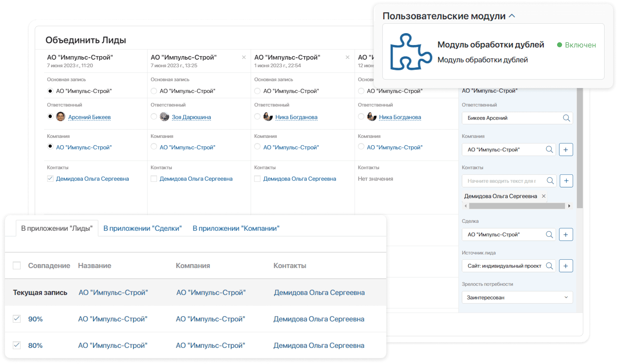
Task: Click search icon in Контакты input field
Action: pos(550,181)
